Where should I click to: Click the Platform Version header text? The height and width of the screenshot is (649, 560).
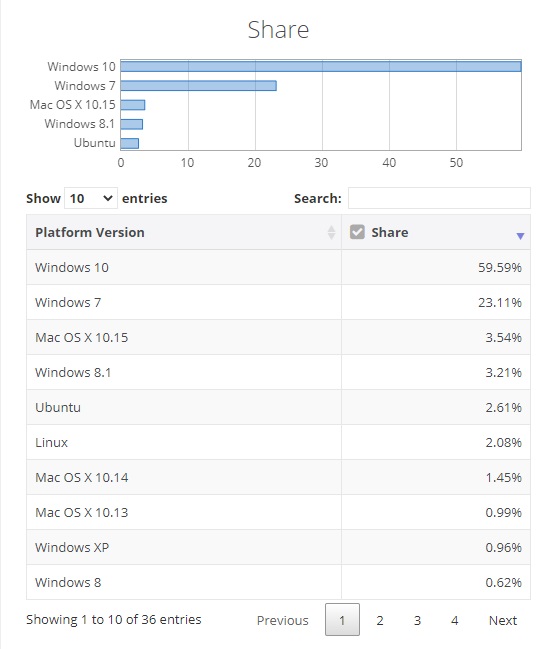(90, 232)
